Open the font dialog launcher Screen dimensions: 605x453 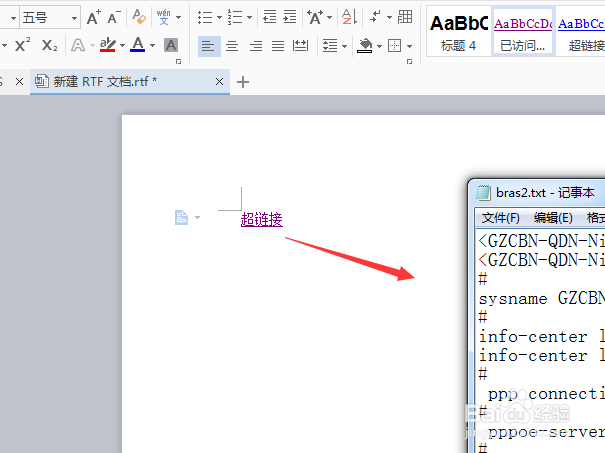pos(178,61)
